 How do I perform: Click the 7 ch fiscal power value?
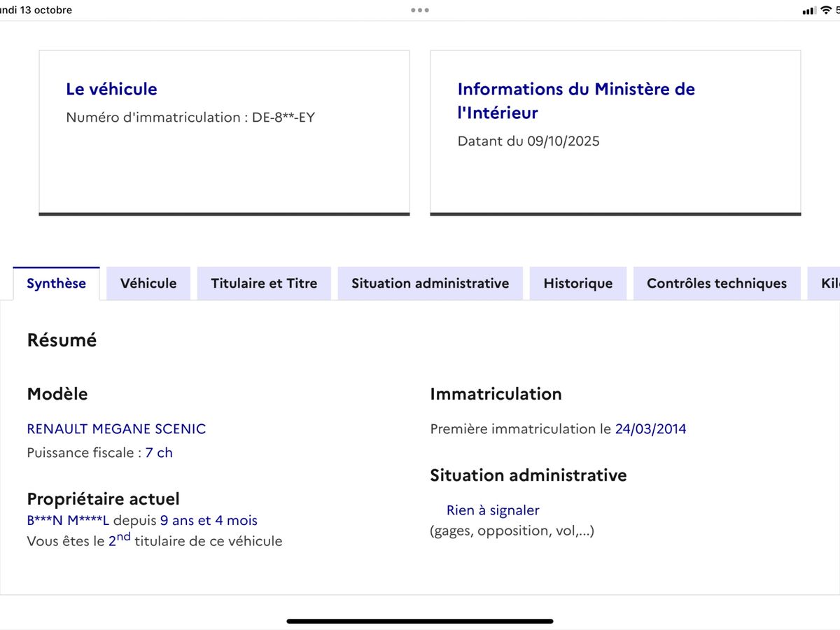click(159, 453)
